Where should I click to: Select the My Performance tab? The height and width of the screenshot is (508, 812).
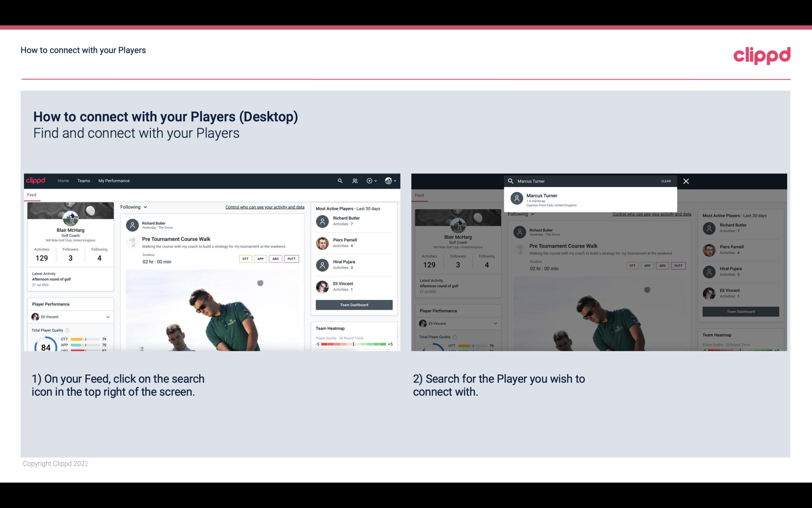[x=114, y=180]
